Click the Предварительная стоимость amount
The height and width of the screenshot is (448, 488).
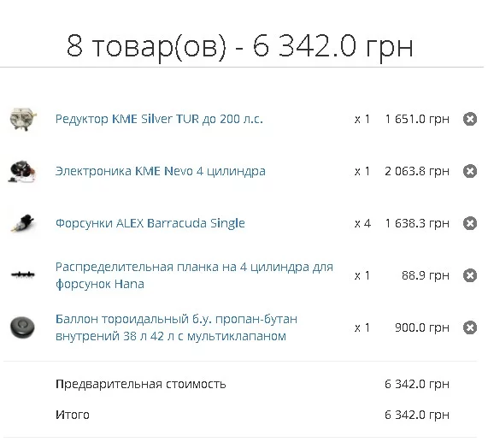pyautogui.click(x=417, y=384)
